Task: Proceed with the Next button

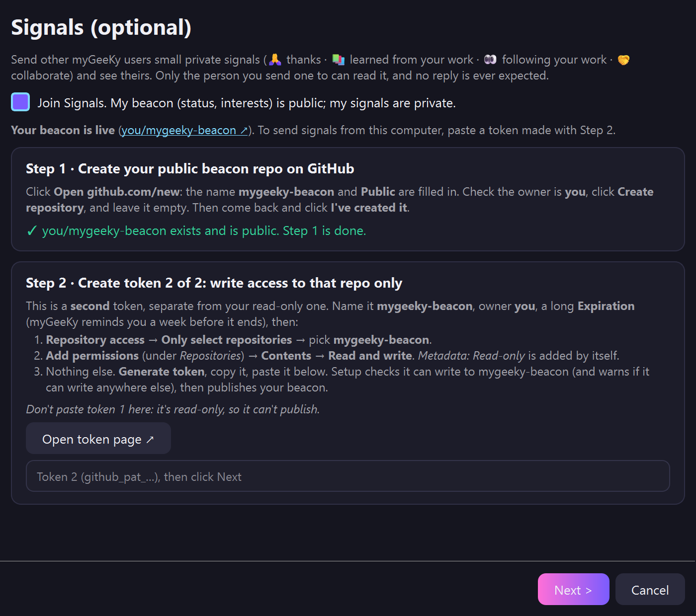Action: 573,590
